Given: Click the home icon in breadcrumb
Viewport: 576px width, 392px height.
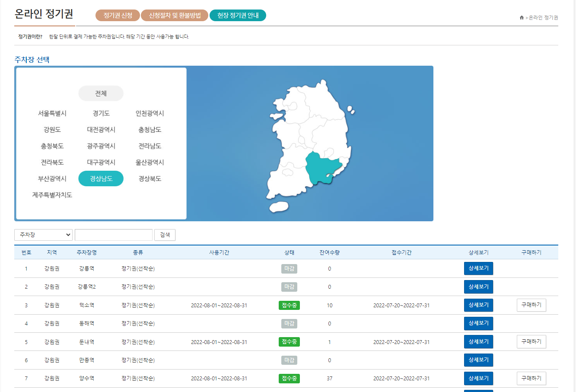Looking at the screenshot, I should (522, 17).
